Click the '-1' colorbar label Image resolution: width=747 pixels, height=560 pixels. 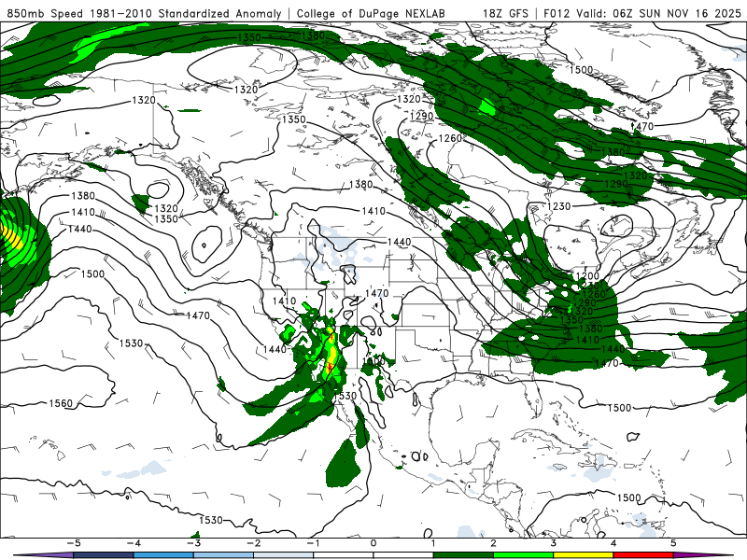(x=313, y=543)
